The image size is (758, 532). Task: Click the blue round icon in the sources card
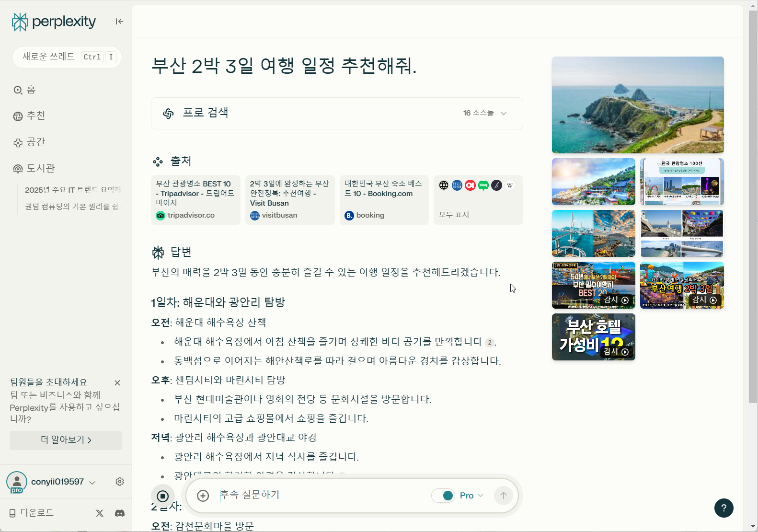click(457, 185)
